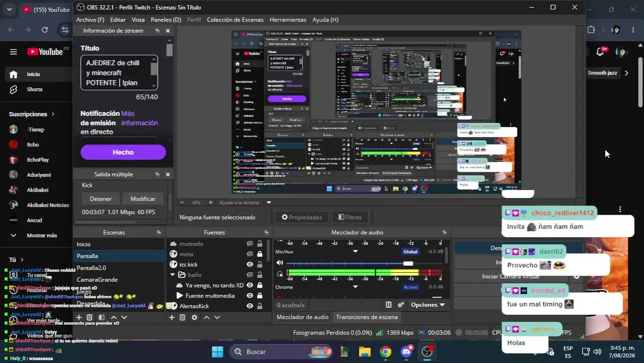Open Propiedades for the source
The height and width of the screenshot is (363, 644).
pyautogui.click(x=302, y=217)
